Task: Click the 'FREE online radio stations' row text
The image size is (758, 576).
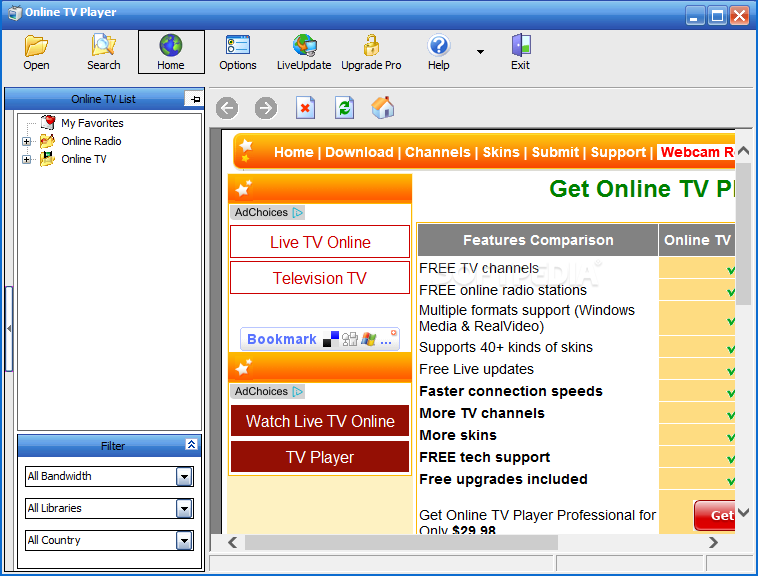Action: pyautogui.click(x=503, y=290)
